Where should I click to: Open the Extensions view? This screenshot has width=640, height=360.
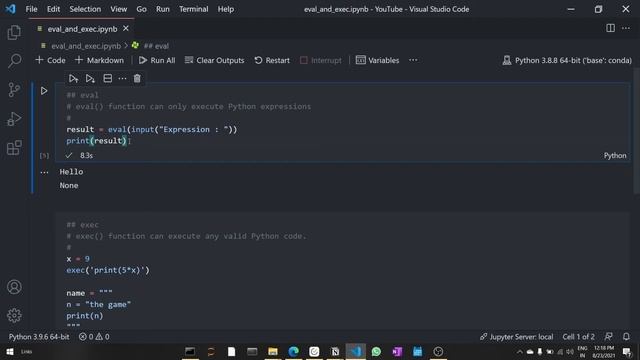(14, 147)
